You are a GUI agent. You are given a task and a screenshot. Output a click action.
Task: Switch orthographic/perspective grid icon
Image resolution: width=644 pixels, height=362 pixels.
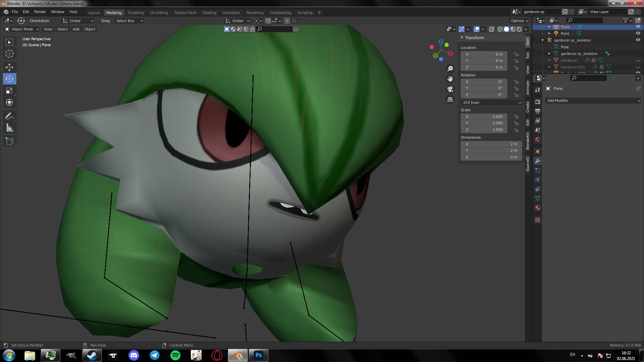pos(450,100)
